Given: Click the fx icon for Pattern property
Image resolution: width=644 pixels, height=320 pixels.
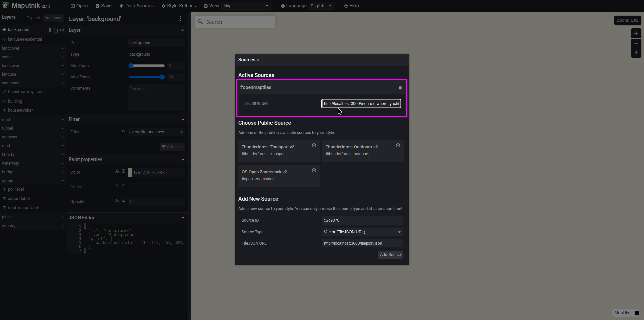Looking at the screenshot, I should pos(116,186).
